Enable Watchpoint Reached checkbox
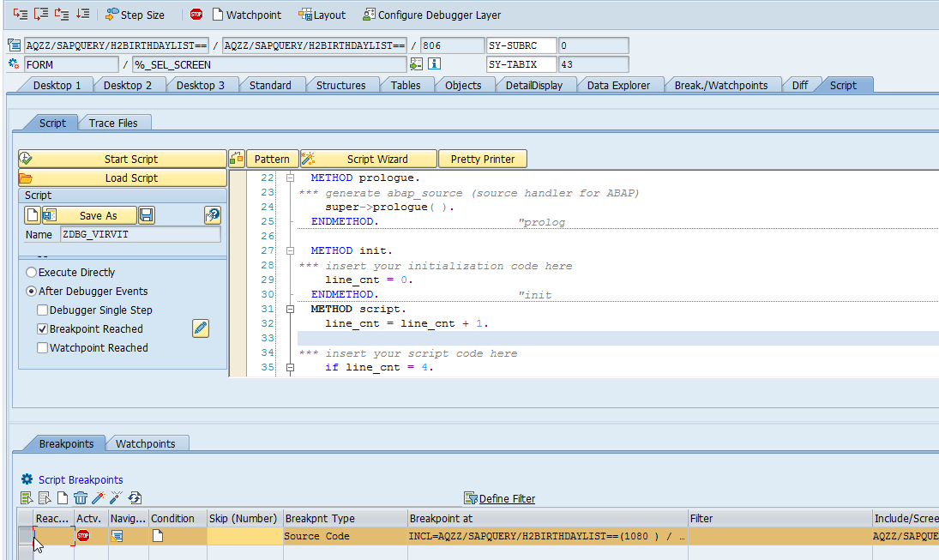 pyautogui.click(x=43, y=348)
